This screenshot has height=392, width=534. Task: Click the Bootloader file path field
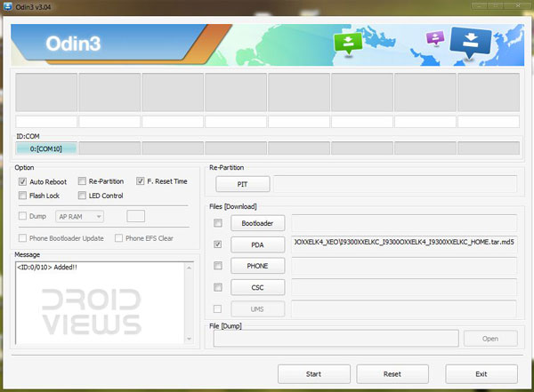pos(404,223)
